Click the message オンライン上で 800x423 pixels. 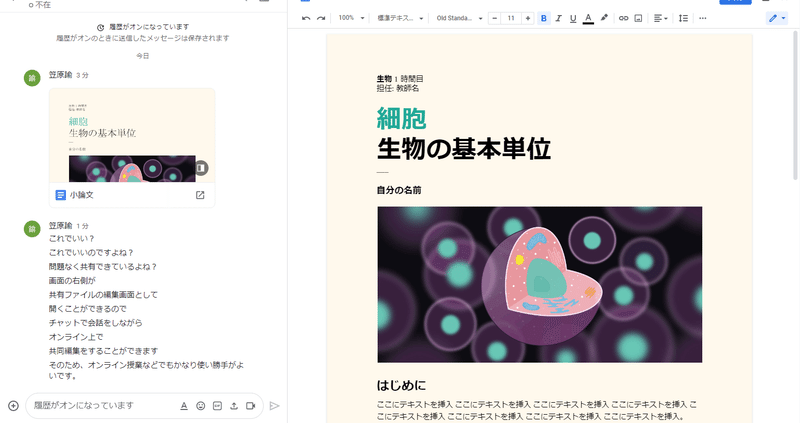click(76, 337)
